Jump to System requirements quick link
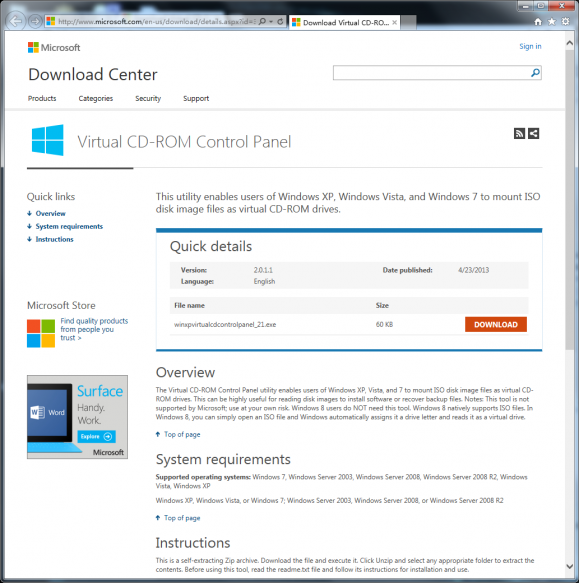The image size is (579, 583). click(x=69, y=226)
